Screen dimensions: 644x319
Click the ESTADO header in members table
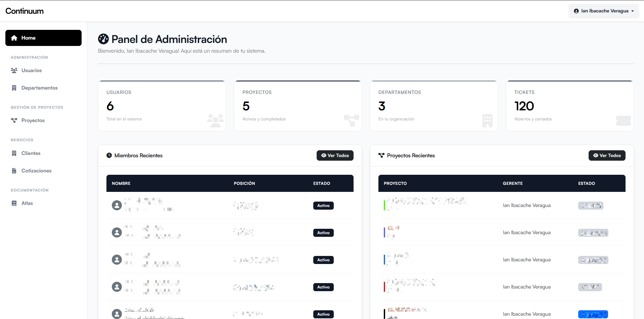tap(322, 183)
